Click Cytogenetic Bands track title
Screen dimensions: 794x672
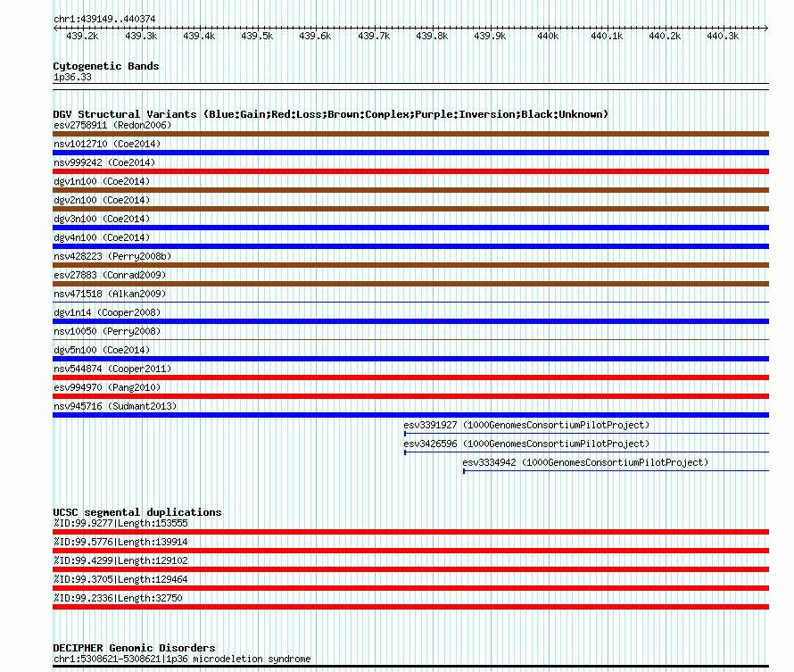pyautogui.click(x=106, y=66)
